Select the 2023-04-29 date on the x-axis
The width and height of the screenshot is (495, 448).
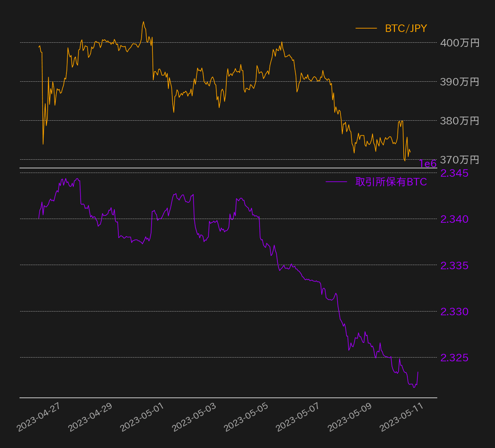click(x=91, y=417)
